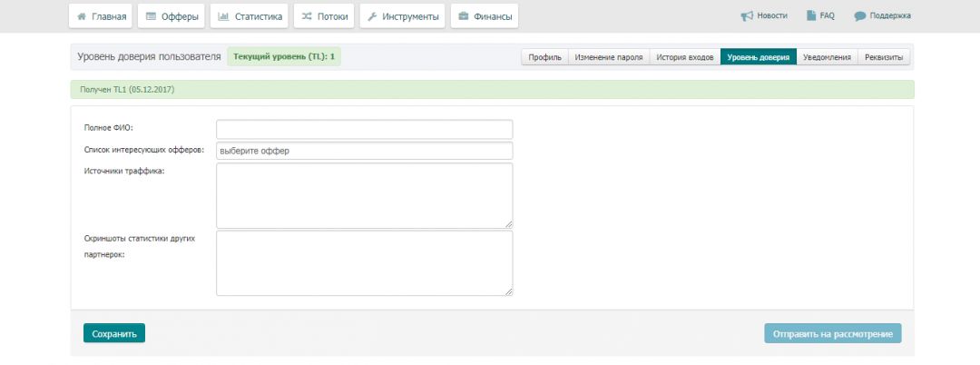
Task: Click the Офферы card icon
Action: (152, 16)
